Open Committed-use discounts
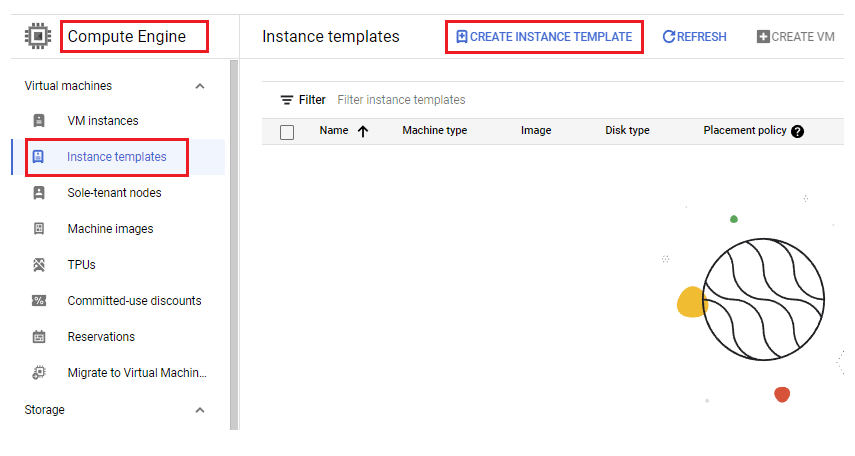The image size is (855, 456). [x=134, y=301]
